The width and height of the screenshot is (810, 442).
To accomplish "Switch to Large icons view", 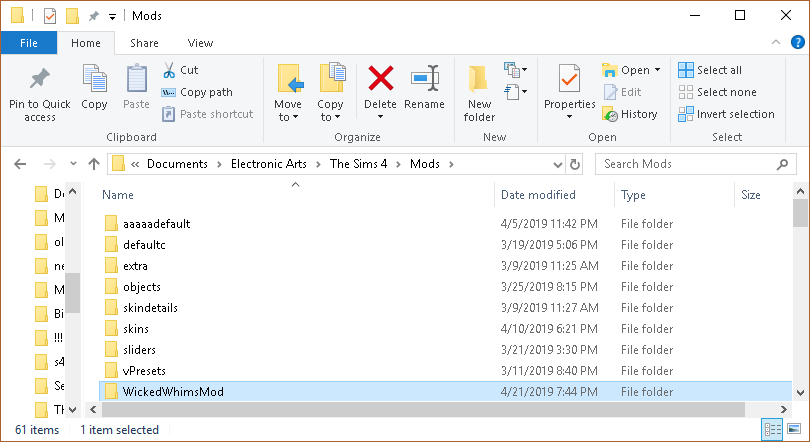I will [x=794, y=430].
